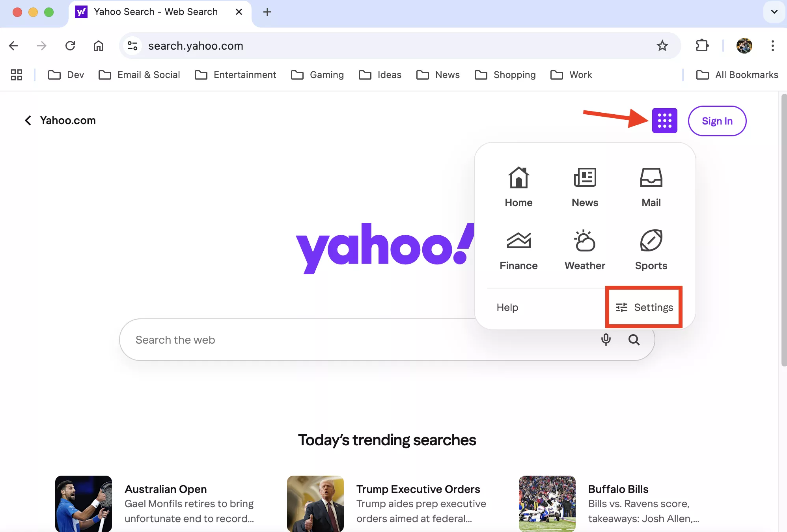Screen dimensions: 787x532
Task: Open Yahoo Finance chart icon
Action: tap(518, 249)
